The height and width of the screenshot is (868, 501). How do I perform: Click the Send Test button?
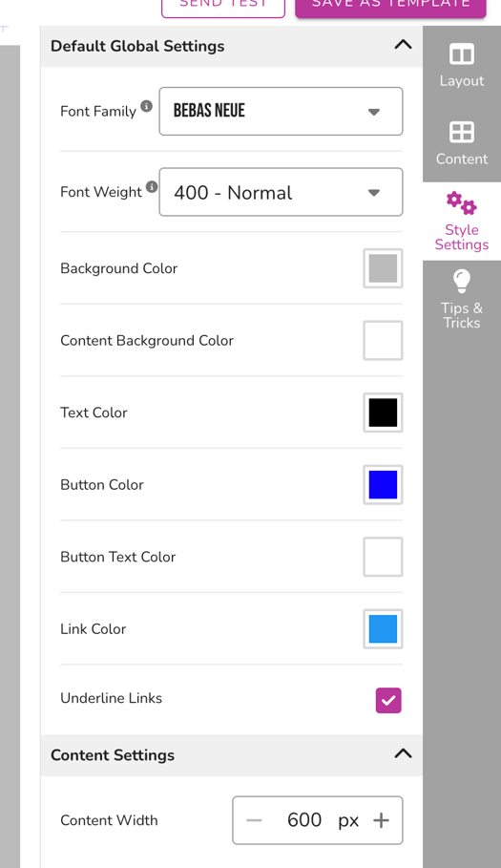[x=223, y=6]
